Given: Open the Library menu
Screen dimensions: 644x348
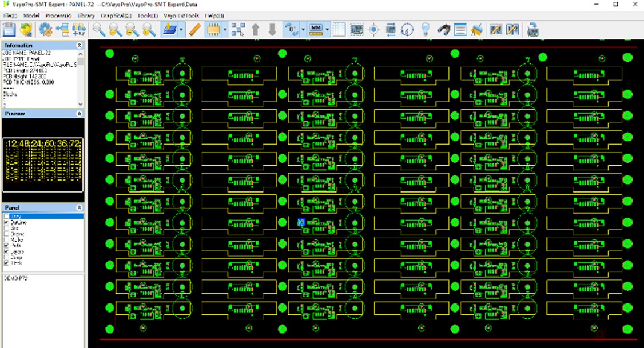Looking at the screenshot, I should coord(85,15).
